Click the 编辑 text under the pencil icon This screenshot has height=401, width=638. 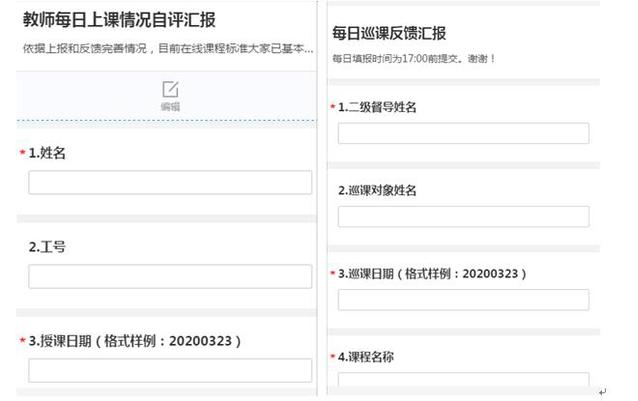[x=170, y=106]
